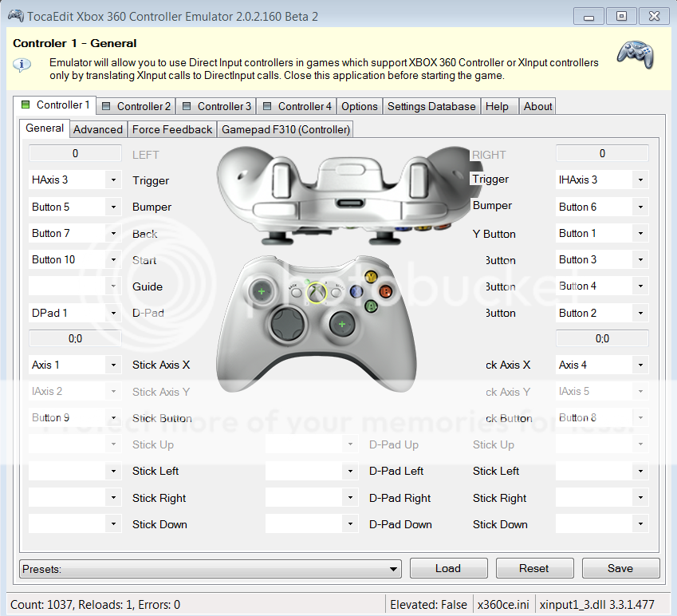This screenshot has height=616, width=677.
Task: Click the Reset button
Action: pyautogui.click(x=533, y=568)
